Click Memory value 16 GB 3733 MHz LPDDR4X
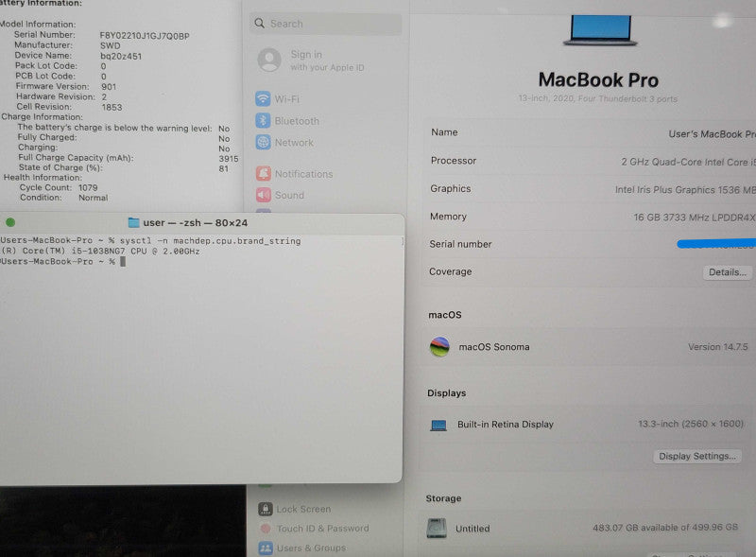 point(695,218)
